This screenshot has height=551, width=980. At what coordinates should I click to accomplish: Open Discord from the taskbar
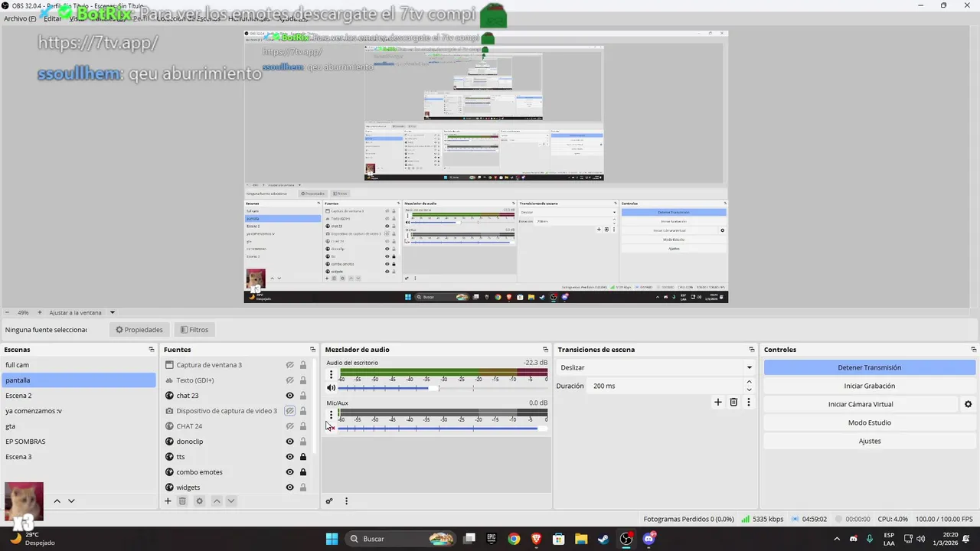point(649,539)
